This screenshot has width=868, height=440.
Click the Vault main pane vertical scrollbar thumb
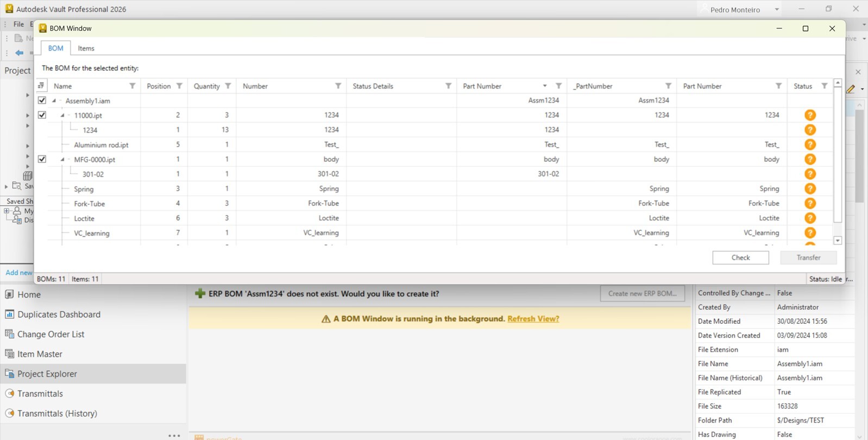coord(859,156)
